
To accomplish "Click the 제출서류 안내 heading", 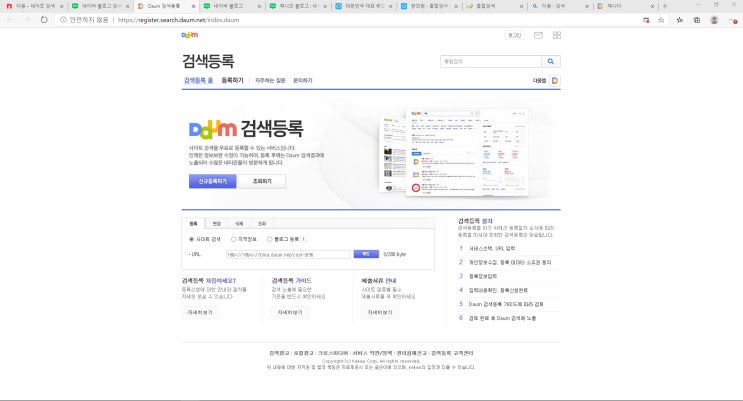I will [x=379, y=281].
